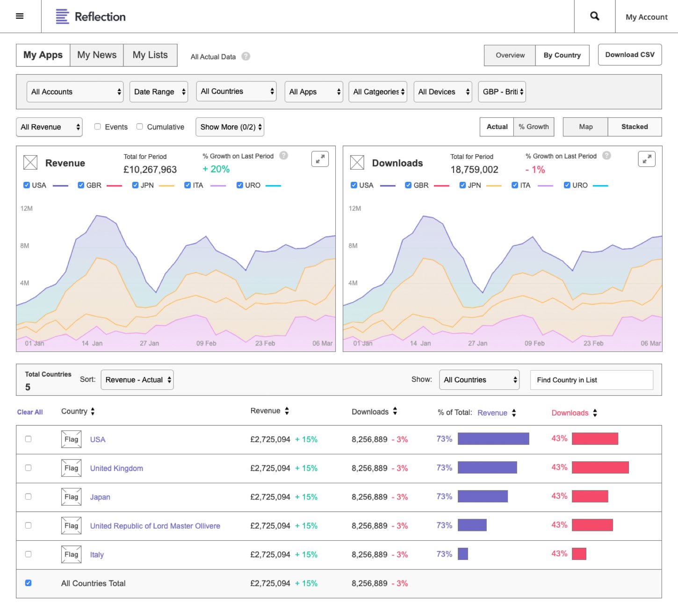
Task: Expand the Revenue chart to fullscreen
Action: click(x=320, y=159)
